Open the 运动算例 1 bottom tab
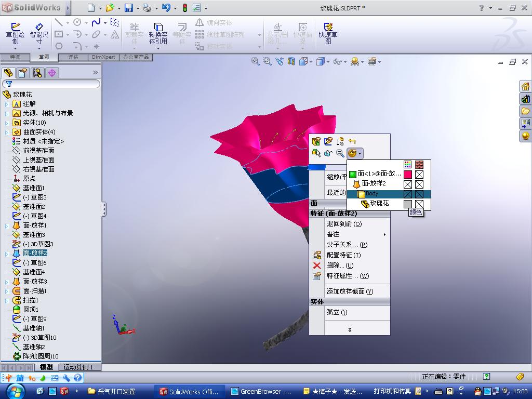Image resolution: width=532 pixels, height=399 pixels. pos(79,367)
